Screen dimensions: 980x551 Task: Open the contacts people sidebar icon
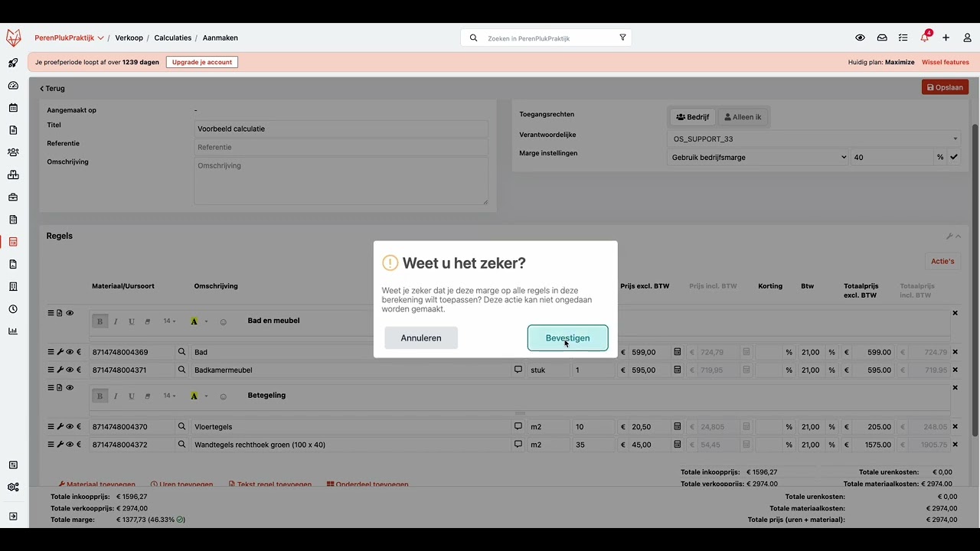click(13, 152)
